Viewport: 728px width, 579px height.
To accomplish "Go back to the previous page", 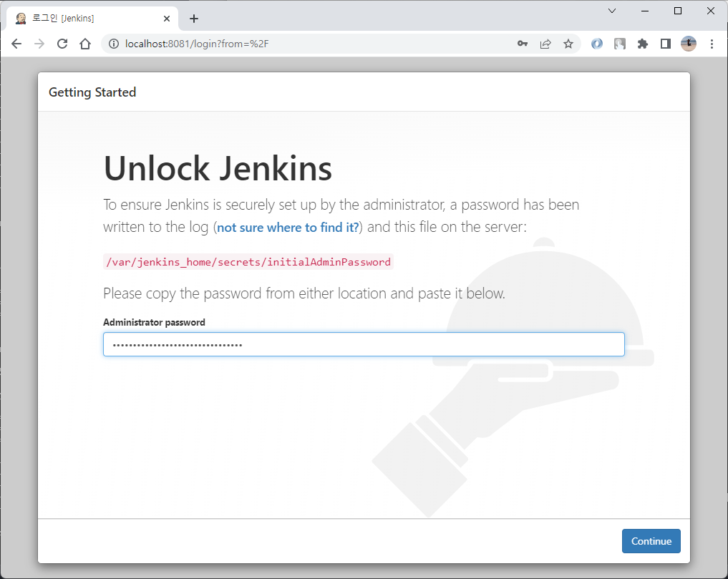I will click(x=16, y=44).
